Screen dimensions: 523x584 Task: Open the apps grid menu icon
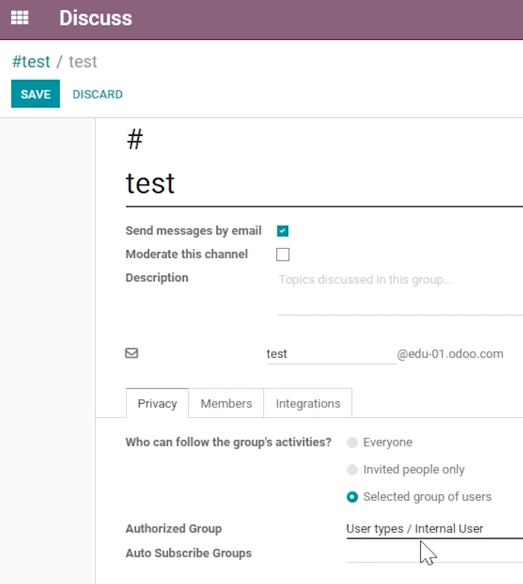pyautogui.click(x=19, y=18)
